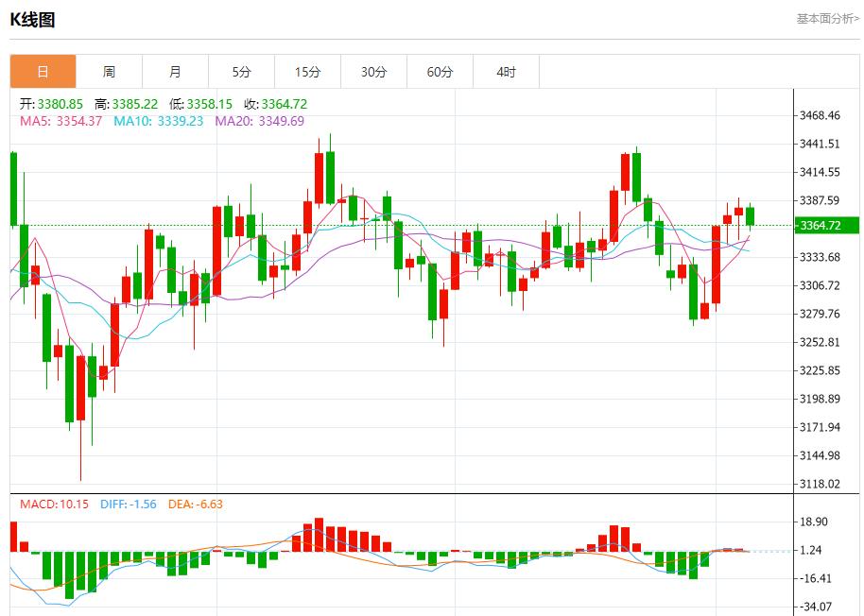Screen dimensions: 864x616
Task: Click the tallest red MACD histogram bar
Action: [319, 535]
